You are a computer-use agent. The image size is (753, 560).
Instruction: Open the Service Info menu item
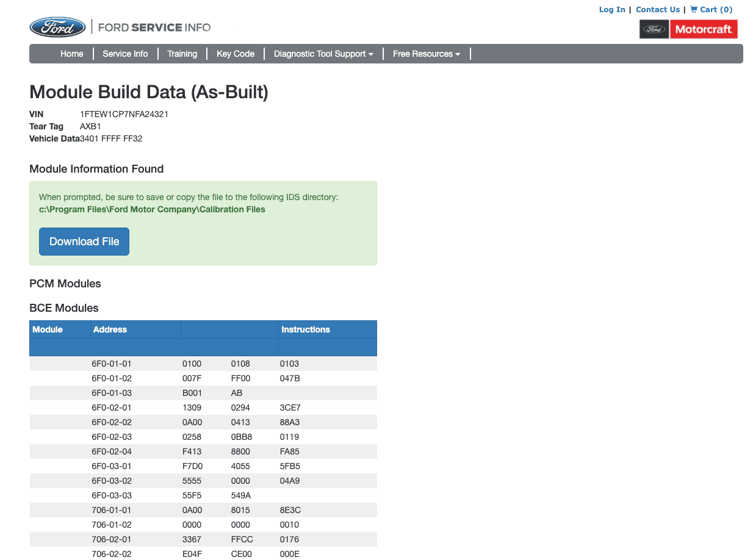click(x=125, y=54)
